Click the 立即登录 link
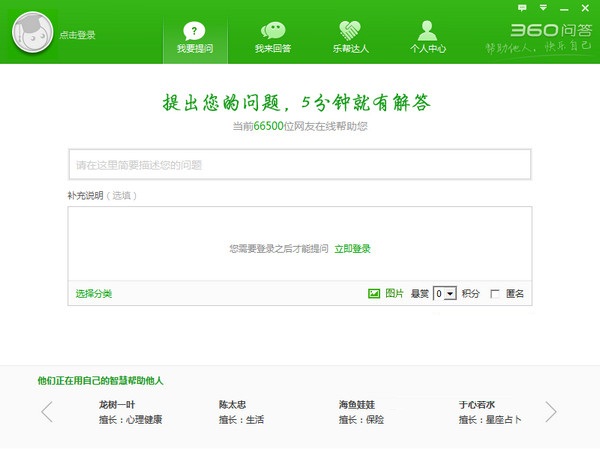This screenshot has height=450, width=600. 352,249
